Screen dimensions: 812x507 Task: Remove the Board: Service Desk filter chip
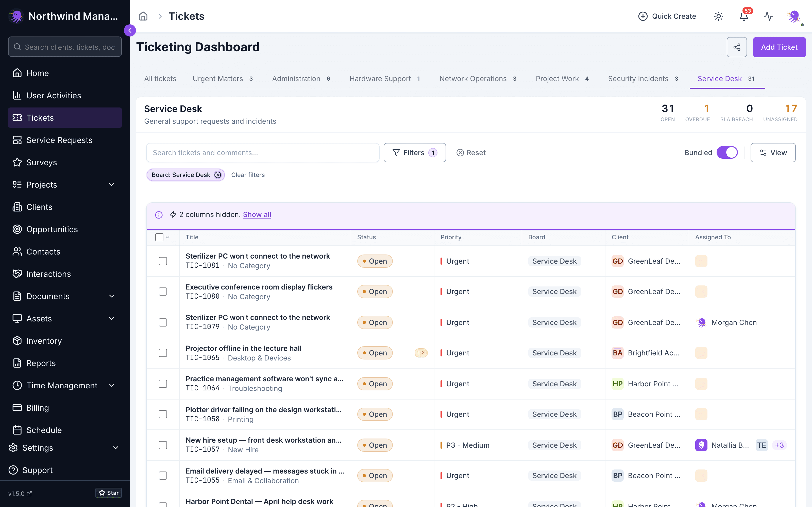point(218,175)
